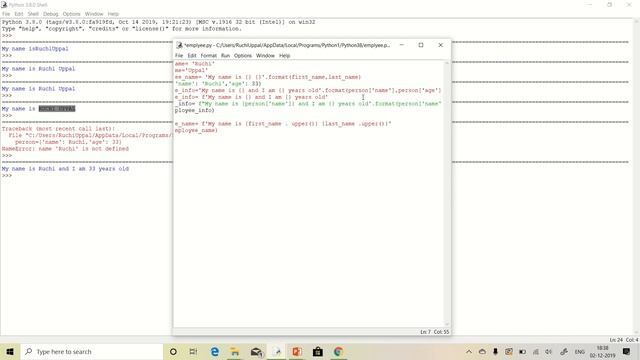Switch to the Python IDLE taskbar icon
The image size is (640, 360).
pos(277,351)
